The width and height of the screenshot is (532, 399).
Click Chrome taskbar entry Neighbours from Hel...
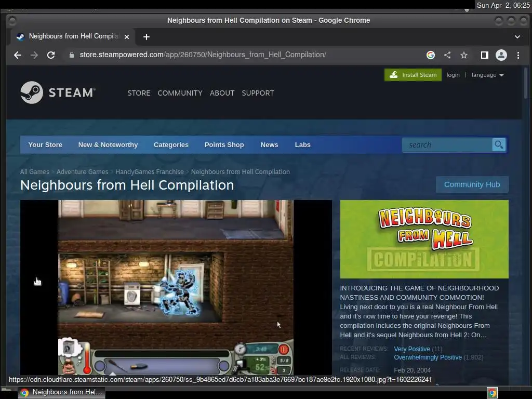click(62, 393)
